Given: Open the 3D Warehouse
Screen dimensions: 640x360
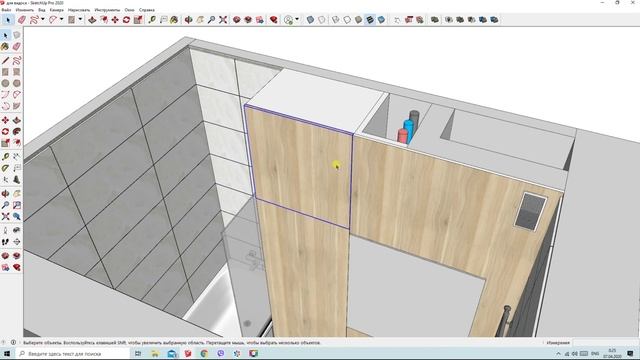Looking at the screenshot, I should [x=237, y=20].
